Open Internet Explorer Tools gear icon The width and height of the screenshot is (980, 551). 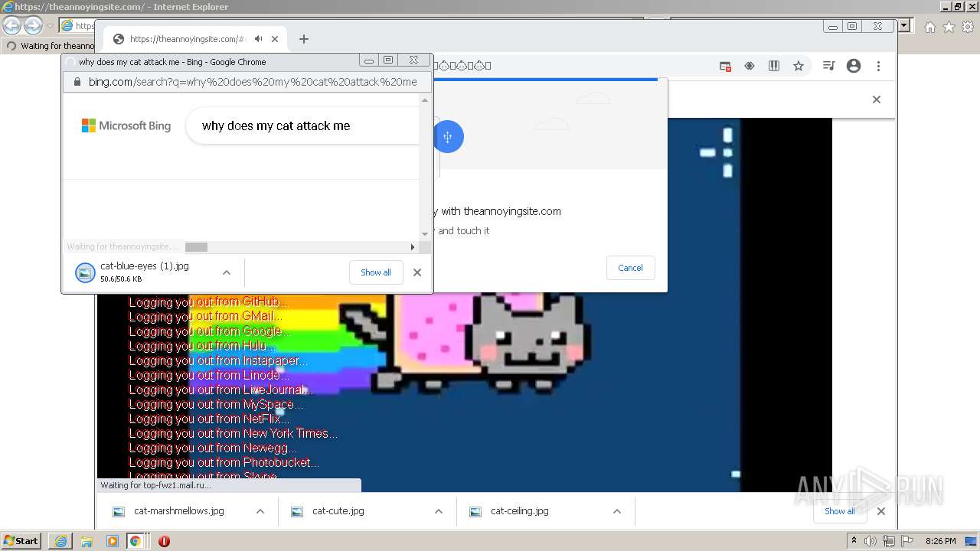click(968, 27)
